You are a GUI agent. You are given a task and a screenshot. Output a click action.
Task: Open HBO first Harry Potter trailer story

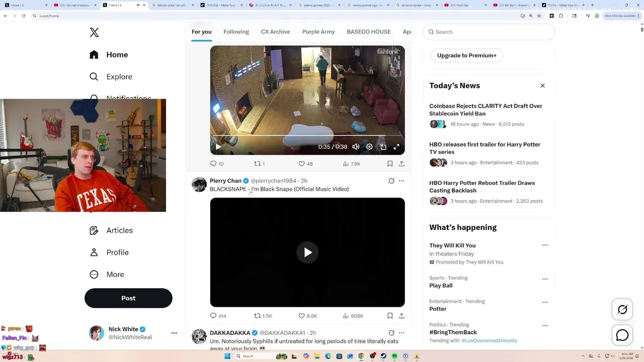(x=485, y=148)
